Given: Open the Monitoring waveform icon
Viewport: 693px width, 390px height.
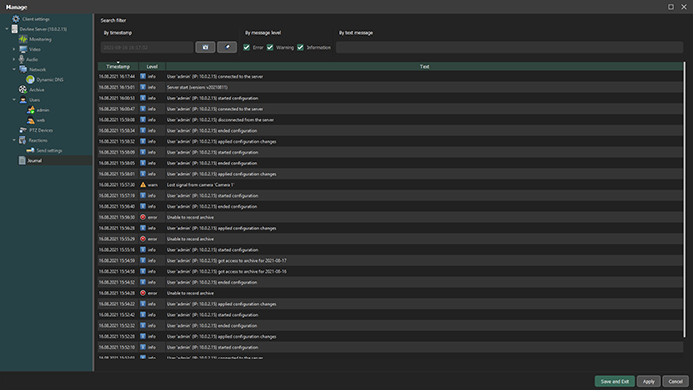Looking at the screenshot, I should point(23,39).
